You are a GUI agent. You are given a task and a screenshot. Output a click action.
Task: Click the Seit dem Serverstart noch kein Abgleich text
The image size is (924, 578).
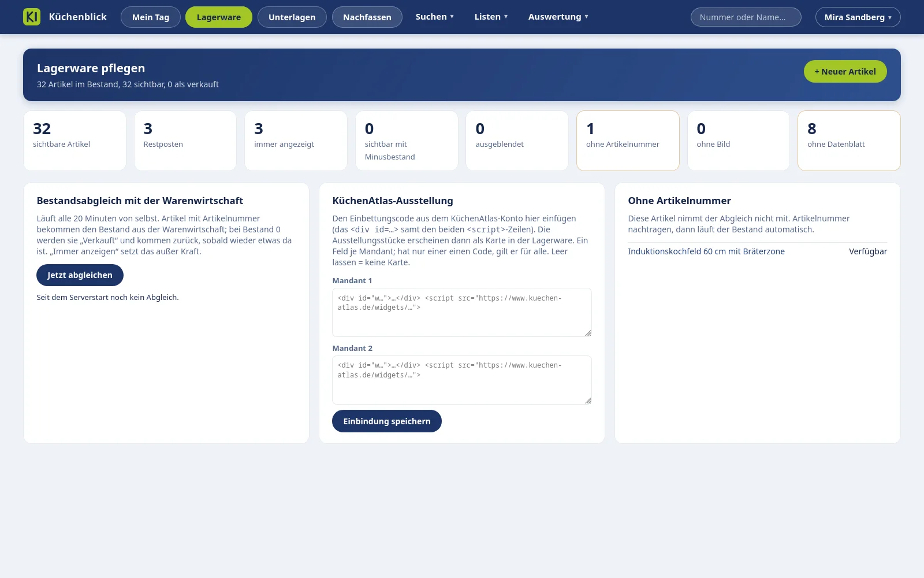click(x=107, y=297)
